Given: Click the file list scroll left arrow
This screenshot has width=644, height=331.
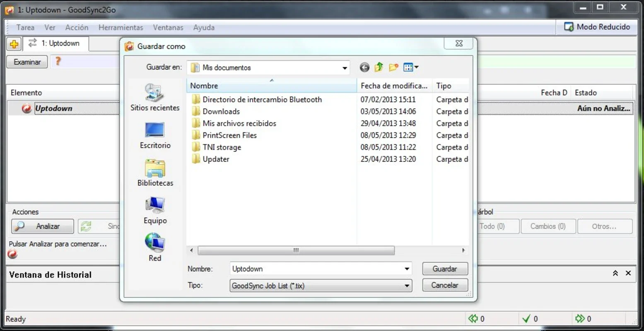Looking at the screenshot, I should (191, 250).
